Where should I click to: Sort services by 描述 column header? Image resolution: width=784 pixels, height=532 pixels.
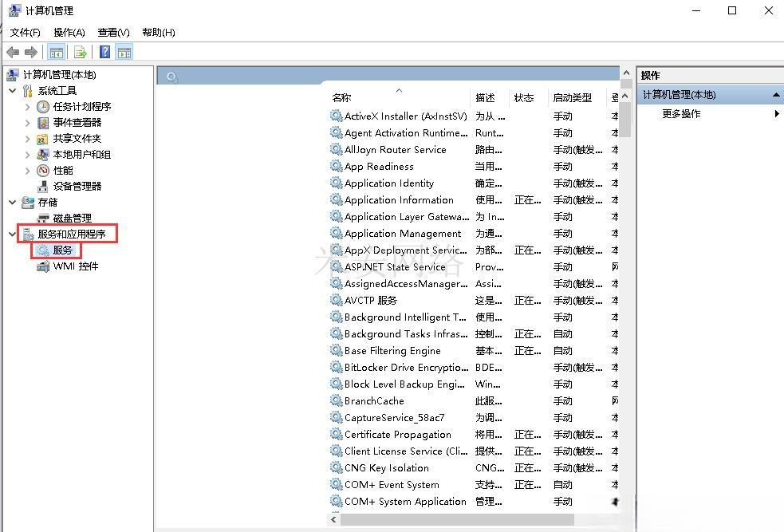coord(490,97)
